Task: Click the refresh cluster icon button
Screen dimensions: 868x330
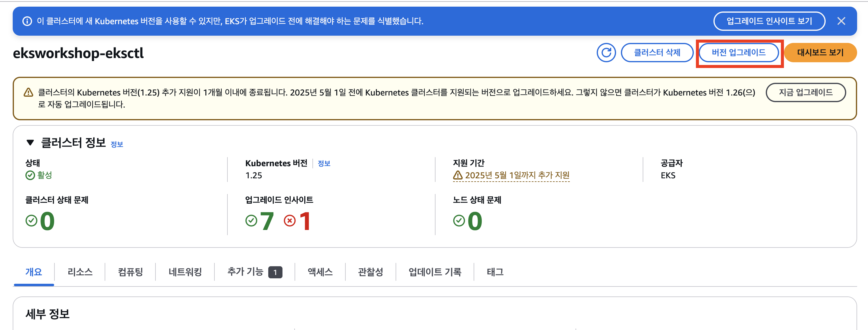Action: (x=606, y=53)
